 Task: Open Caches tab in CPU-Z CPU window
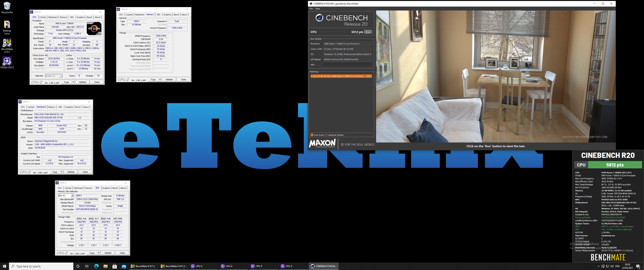pos(43,17)
